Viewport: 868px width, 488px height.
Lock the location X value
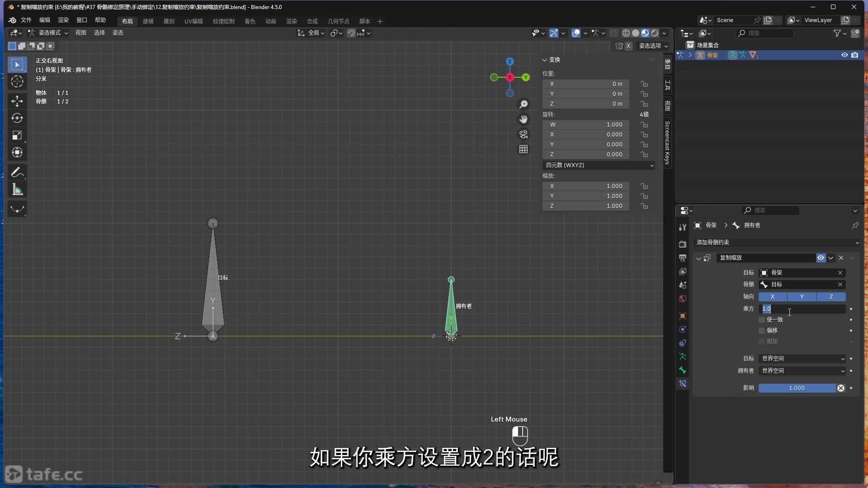[x=644, y=84]
